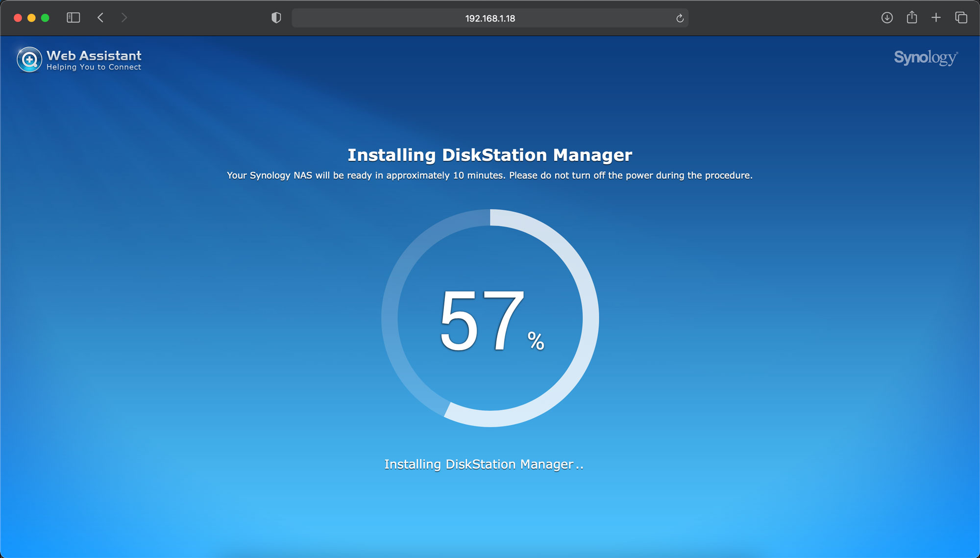Click the Installing DiskStation Manager heading
The width and height of the screenshot is (980, 558).
[x=490, y=155]
